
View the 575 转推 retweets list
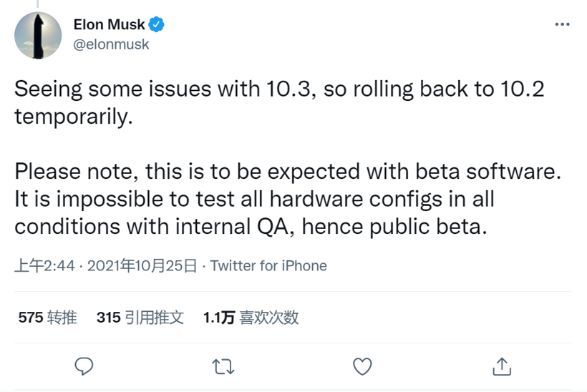(47, 318)
